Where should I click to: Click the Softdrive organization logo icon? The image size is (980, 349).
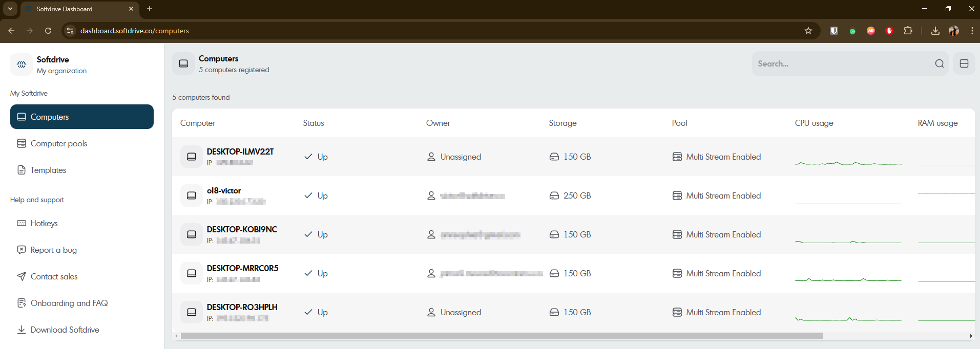[x=22, y=64]
